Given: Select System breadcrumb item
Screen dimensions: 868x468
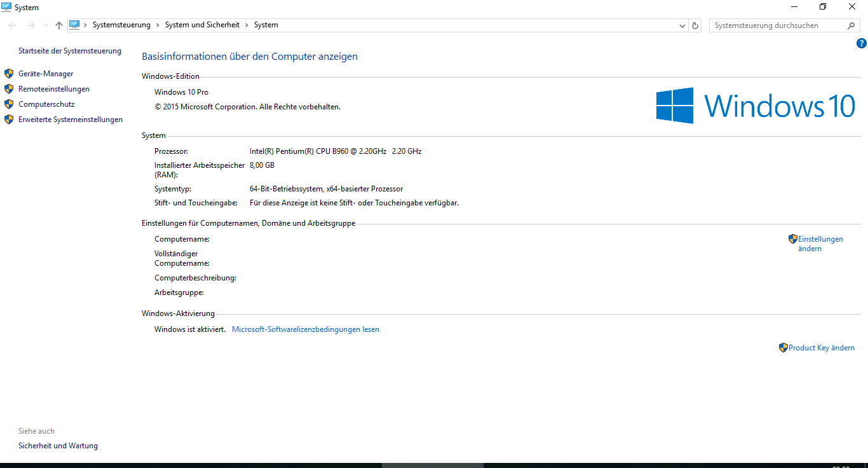Looking at the screenshot, I should click(x=266, y=25).
